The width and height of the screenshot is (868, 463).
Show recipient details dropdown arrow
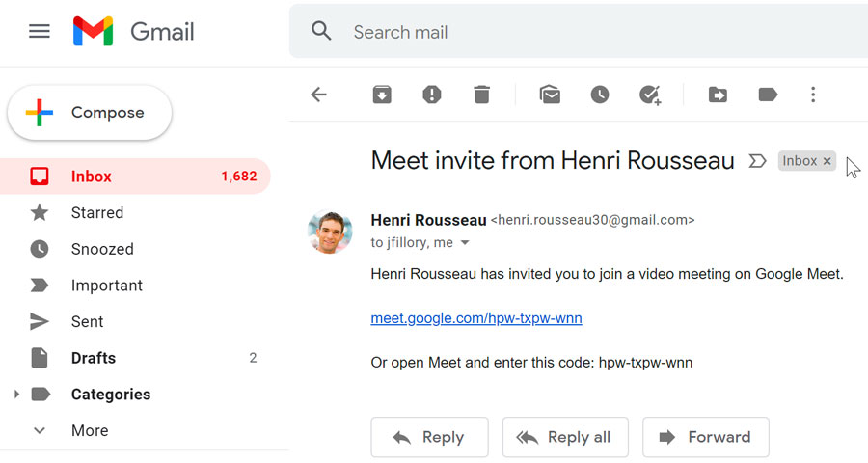465,243
